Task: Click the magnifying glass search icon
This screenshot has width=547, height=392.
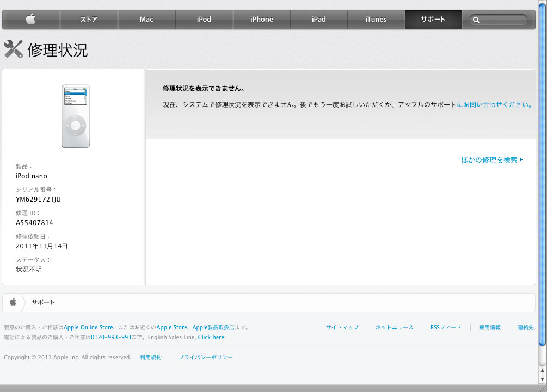Action: coord(476,20)
